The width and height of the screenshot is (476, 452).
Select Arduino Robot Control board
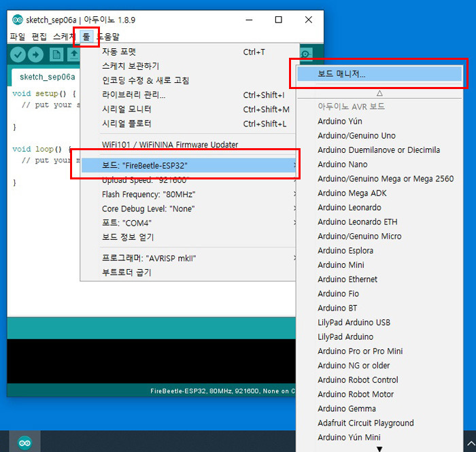[x=379, y=380]
